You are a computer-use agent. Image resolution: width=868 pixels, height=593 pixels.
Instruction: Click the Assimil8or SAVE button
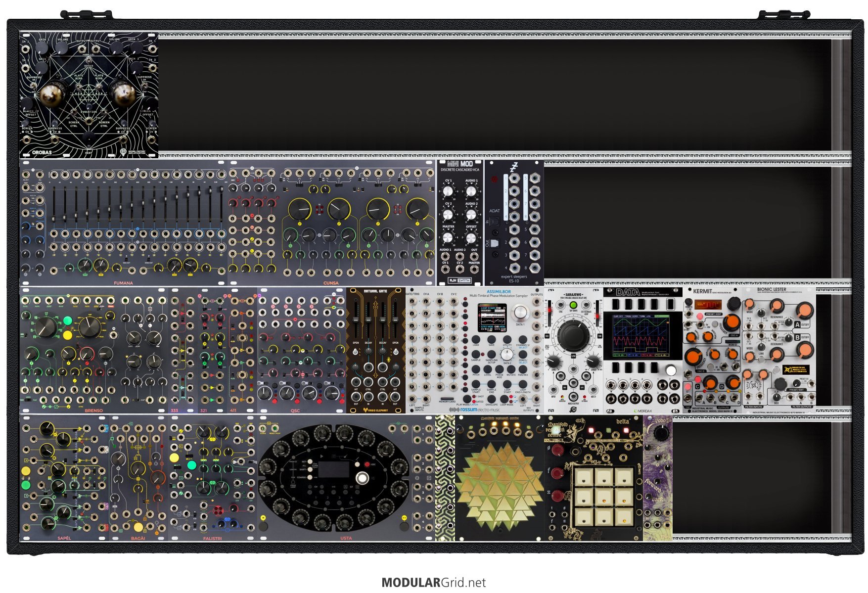click(491, 339)
